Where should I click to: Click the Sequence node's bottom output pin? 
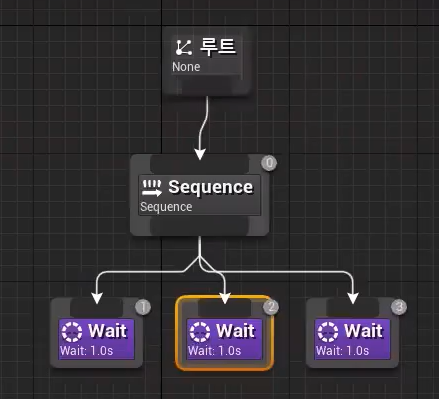[x=199, y=227]
